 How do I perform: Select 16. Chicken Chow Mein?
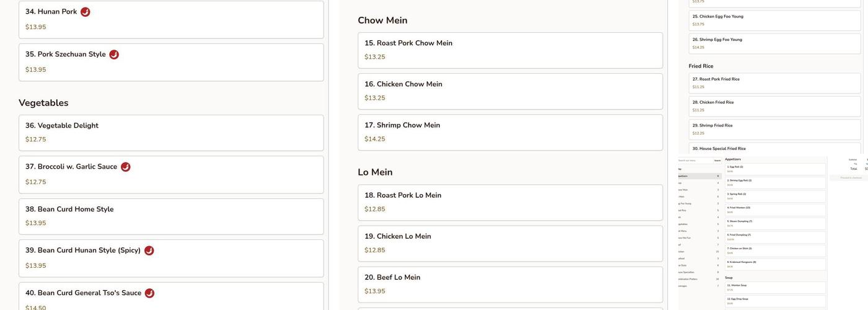[510, 91]
